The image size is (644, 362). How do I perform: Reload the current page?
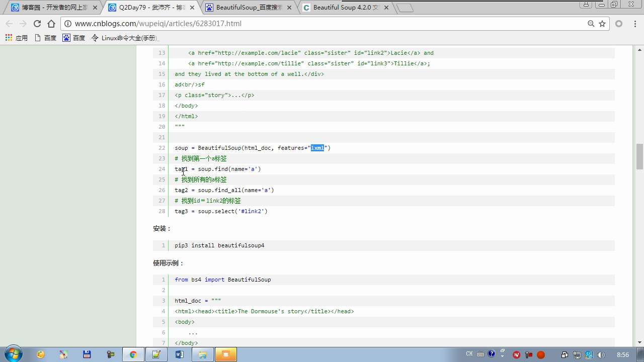click(x=37, y=24)
